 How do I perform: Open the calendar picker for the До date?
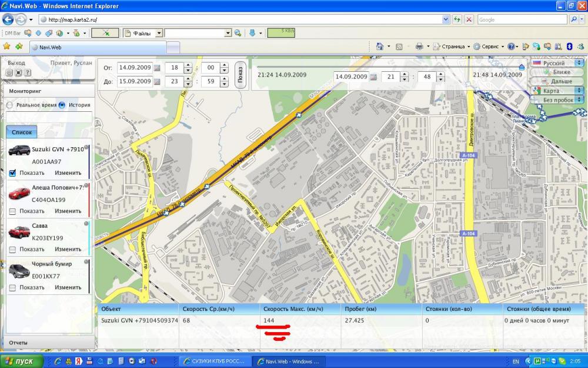pos(157,82)
